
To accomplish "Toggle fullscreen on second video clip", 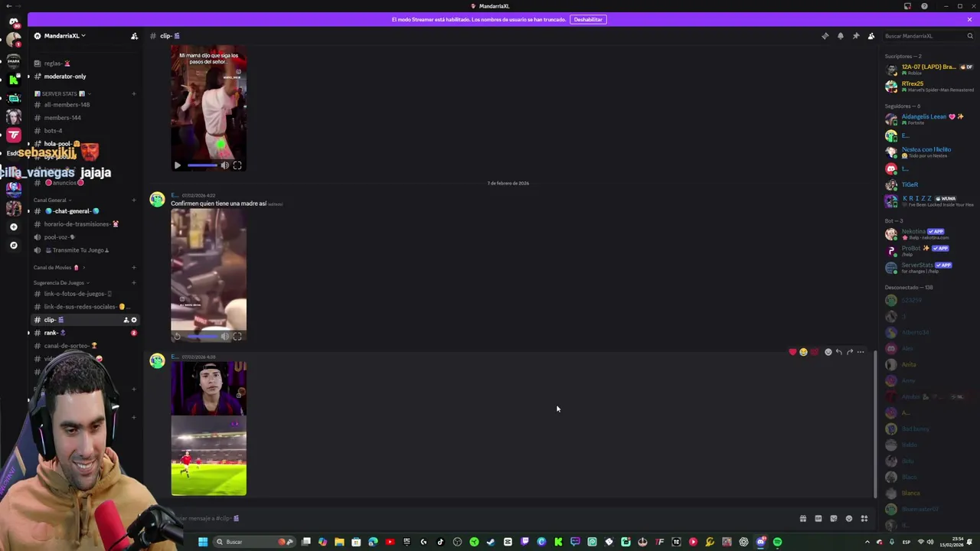I will 237,336.
